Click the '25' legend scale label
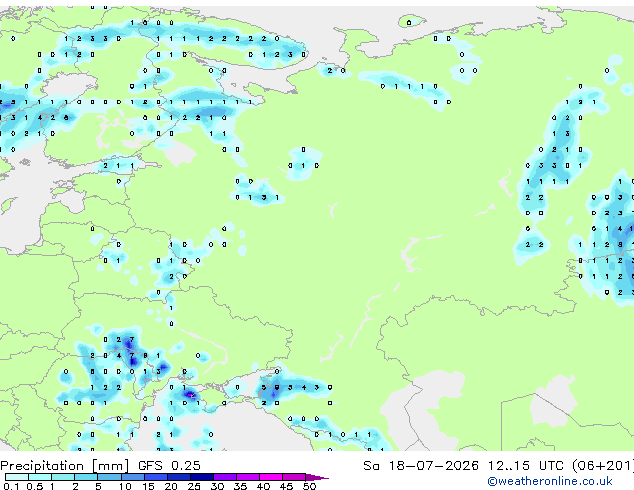Viewport: 634px width, 490px height. 194,486
